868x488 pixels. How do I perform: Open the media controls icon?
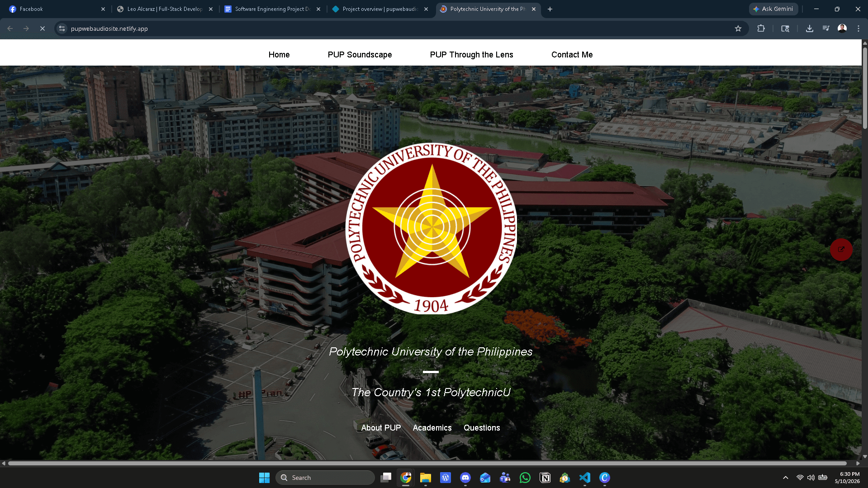(826, 28)
